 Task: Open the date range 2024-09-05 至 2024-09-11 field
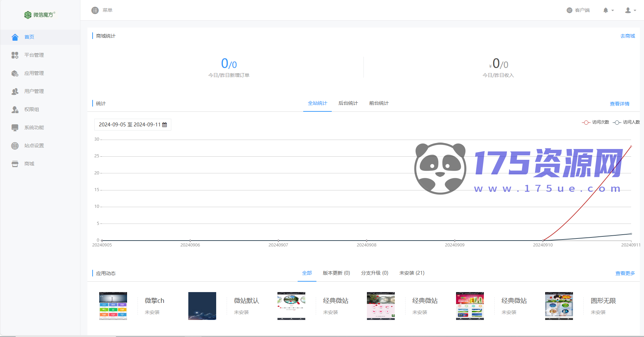click(x=133, y=125)
